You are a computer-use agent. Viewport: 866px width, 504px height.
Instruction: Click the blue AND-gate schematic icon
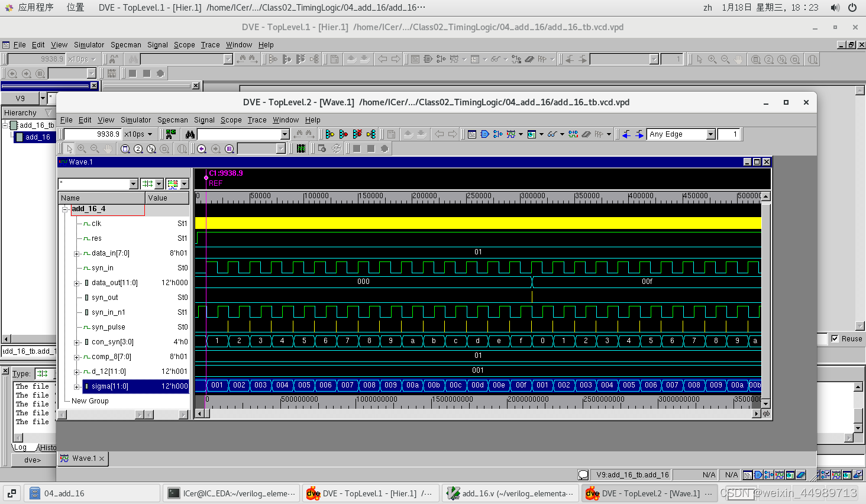pyautogui.click(x=485, y=134)
